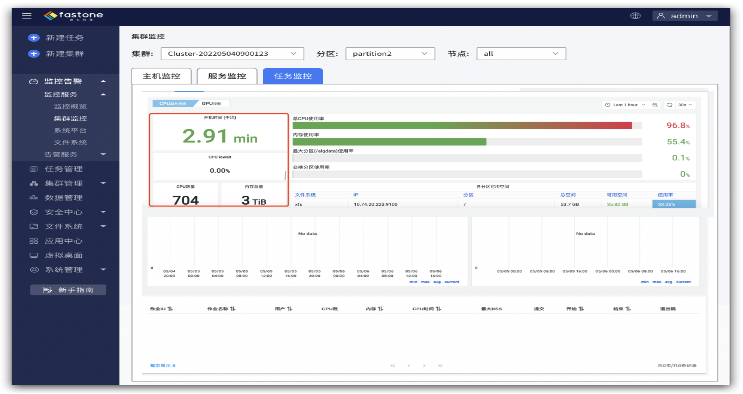Open the admin user dropdown
Screen dimensions: 743x394
685,16
